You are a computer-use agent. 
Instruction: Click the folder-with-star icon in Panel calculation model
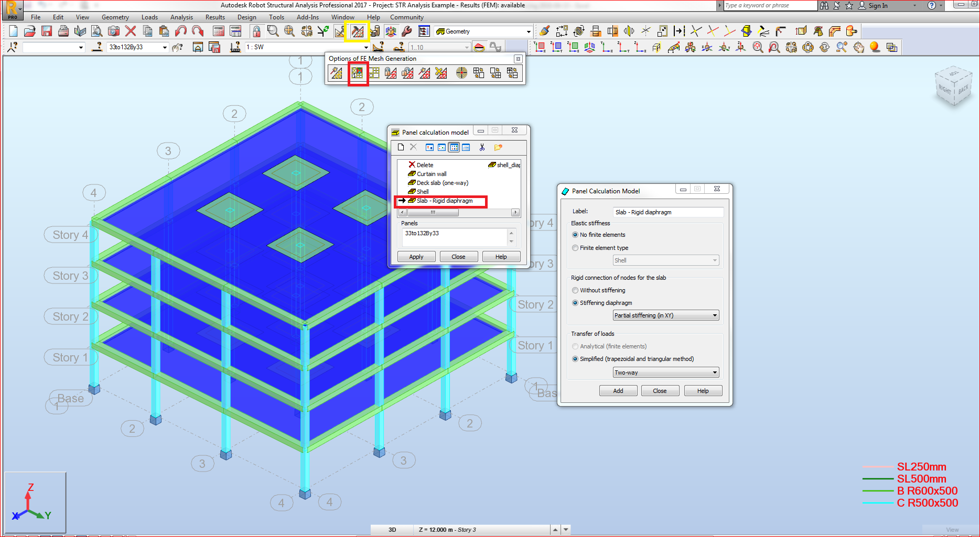tap(498, 147)
